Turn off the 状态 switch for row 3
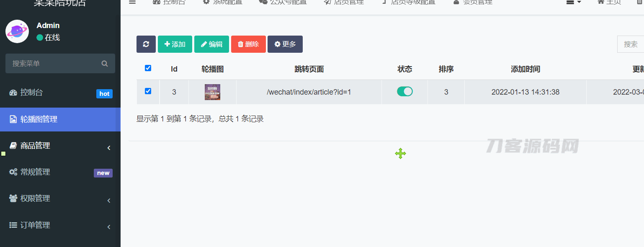Screen dimensions: 644x247 404,92
